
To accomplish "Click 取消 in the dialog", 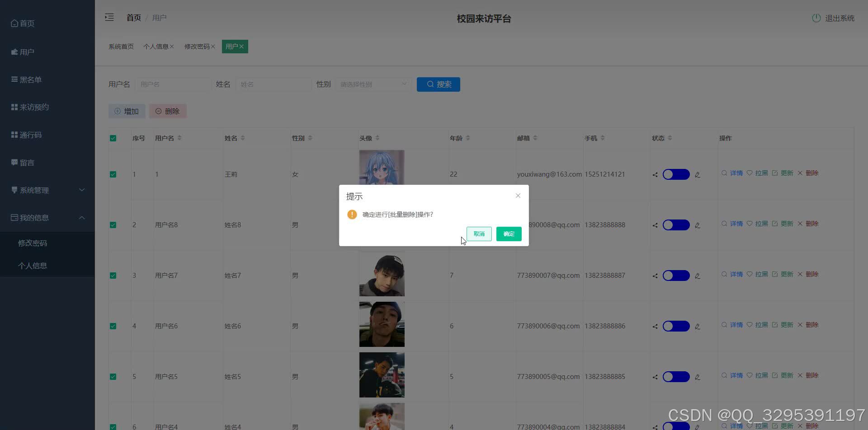I will [479, 234].
